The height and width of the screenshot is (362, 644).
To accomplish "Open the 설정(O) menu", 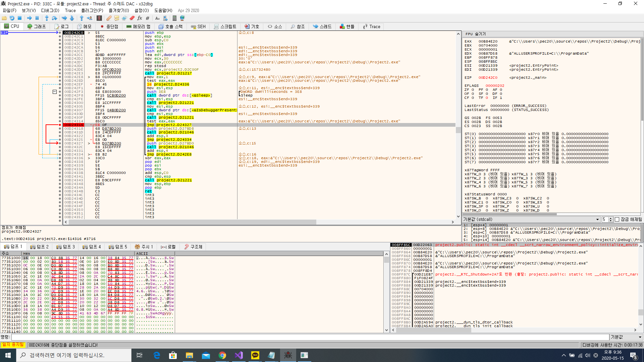I will tap(142, 10).
